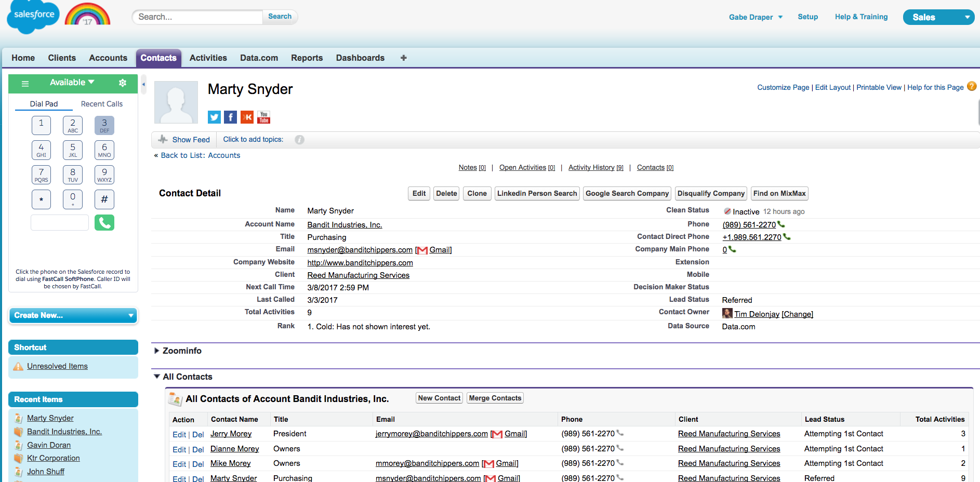
Task: Click the phone icon beside (989) 561-2270 in Phone field
Action: [781, 224]
